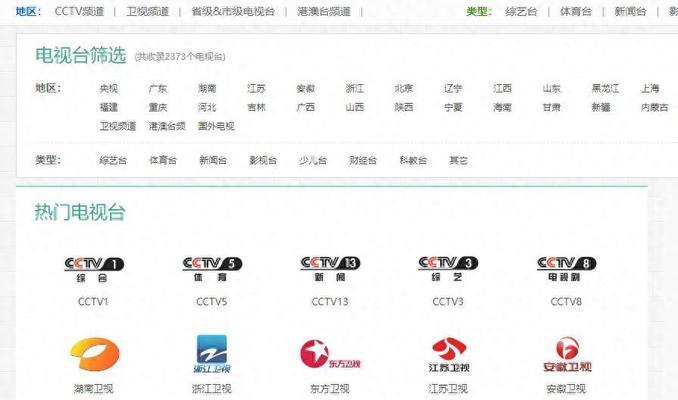Choose 卫视频道 in region filter list
Screen dimensions: 678x400
[x=118, y=126]
